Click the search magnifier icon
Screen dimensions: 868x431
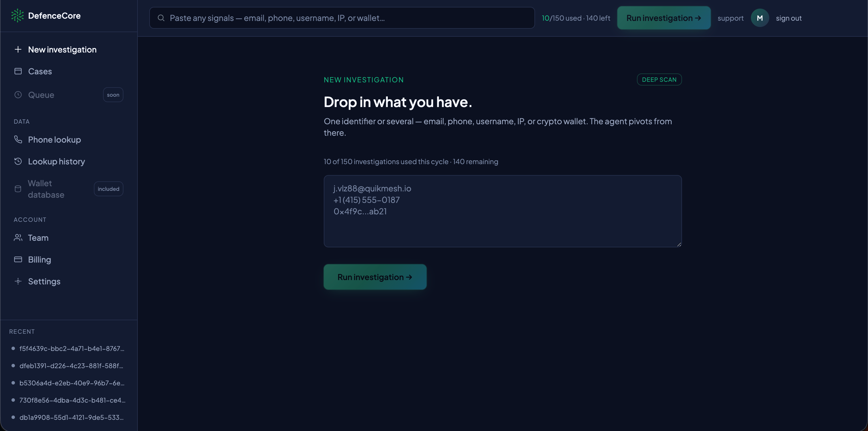[x=161, y=18]
